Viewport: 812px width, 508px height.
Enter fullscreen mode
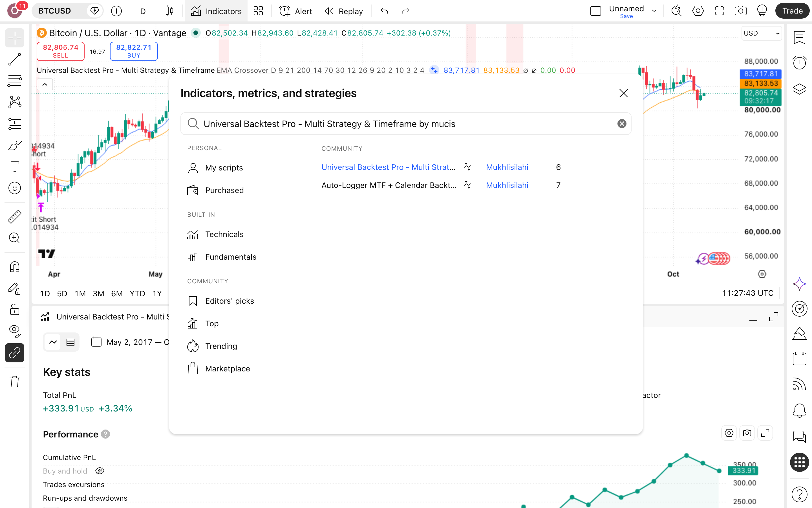[x=720, y=11]
